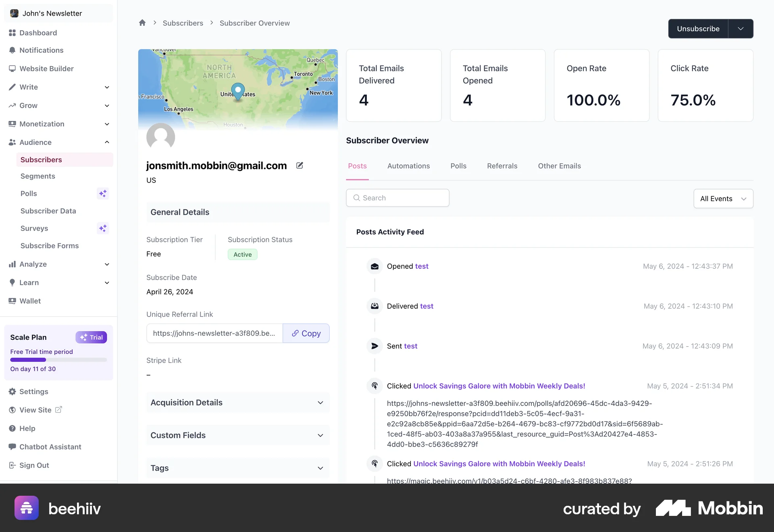The width and height of the screenshot is (774, 532).
Task: Click the home breadcrumb icon
Action: 142,23
